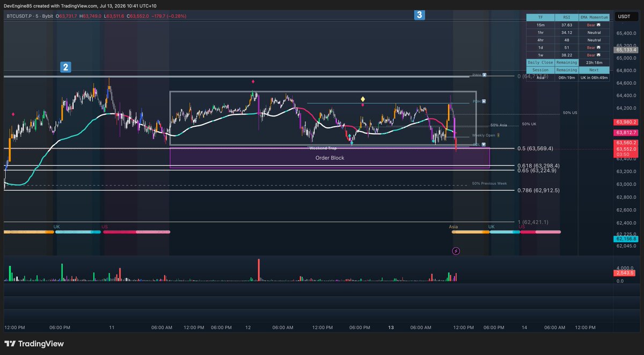Click the 62,156.8 cyan price label
The height and width of the screenshot is (355, 644).
(626, 239)
